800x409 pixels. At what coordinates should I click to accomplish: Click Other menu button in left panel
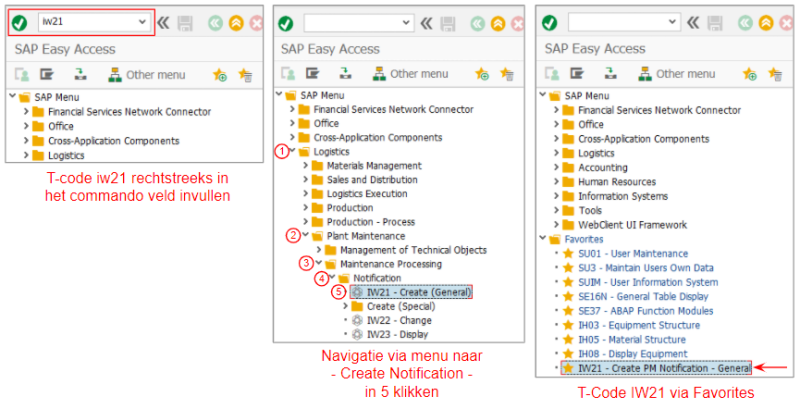coord(147,75)
